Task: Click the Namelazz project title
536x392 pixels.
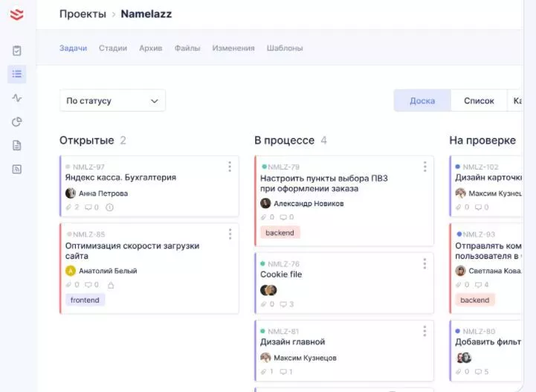Action: [146, 14]
